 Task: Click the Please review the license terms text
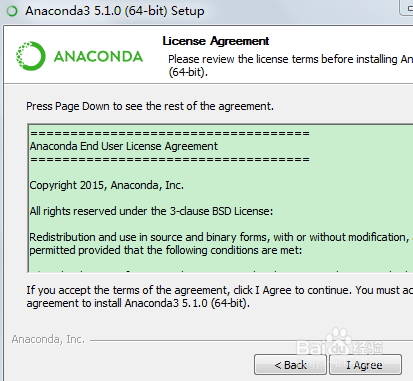tap(290, 65)
